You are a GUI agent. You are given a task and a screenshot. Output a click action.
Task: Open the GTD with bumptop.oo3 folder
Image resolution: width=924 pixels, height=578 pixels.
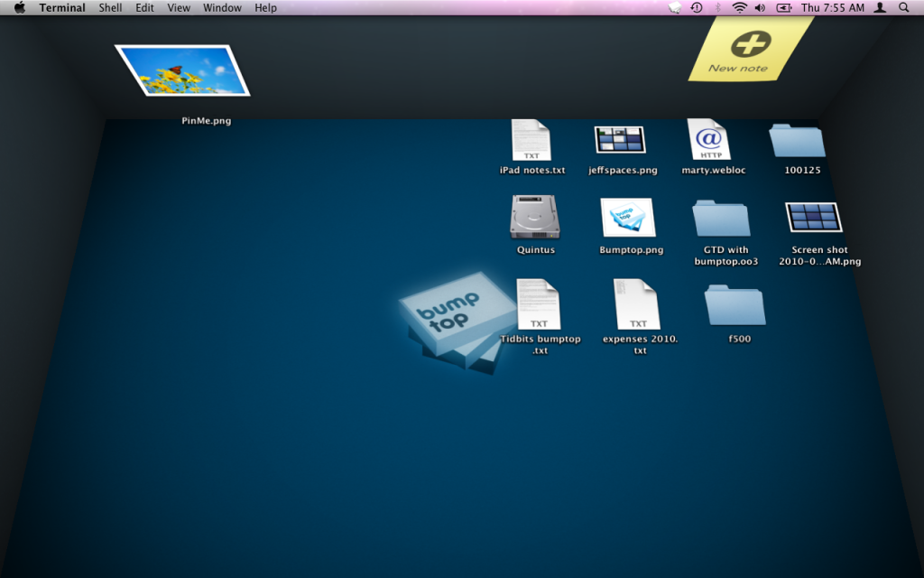(x=722, y=219)
